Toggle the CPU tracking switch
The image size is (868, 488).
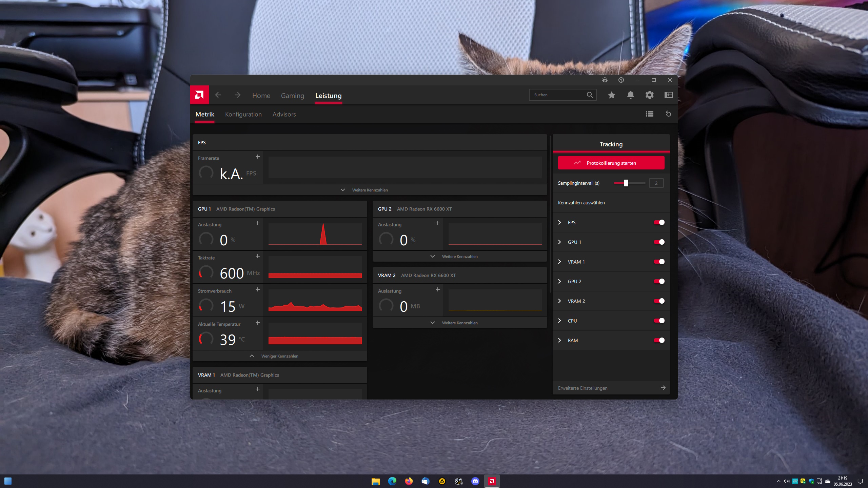click(x=659, y=321)
